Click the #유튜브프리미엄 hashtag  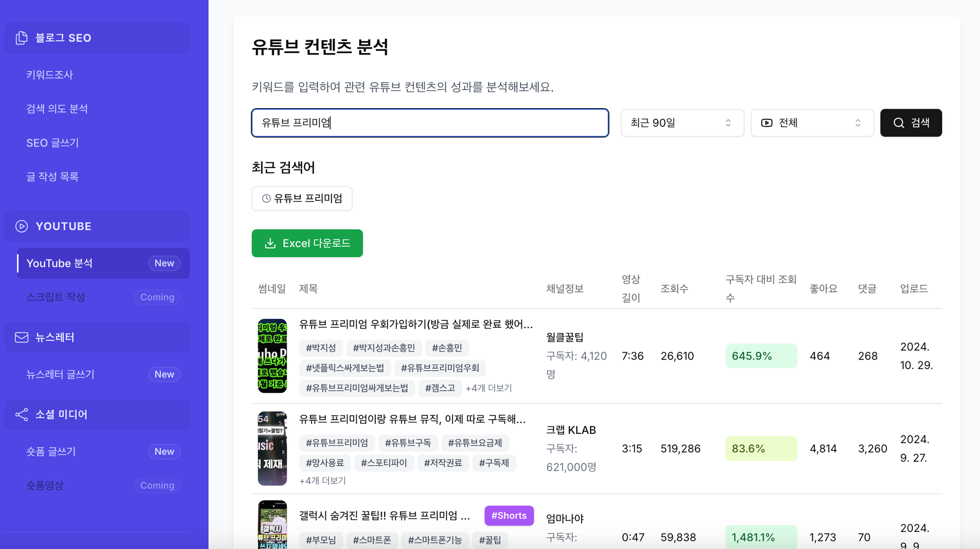coord(337,443)
